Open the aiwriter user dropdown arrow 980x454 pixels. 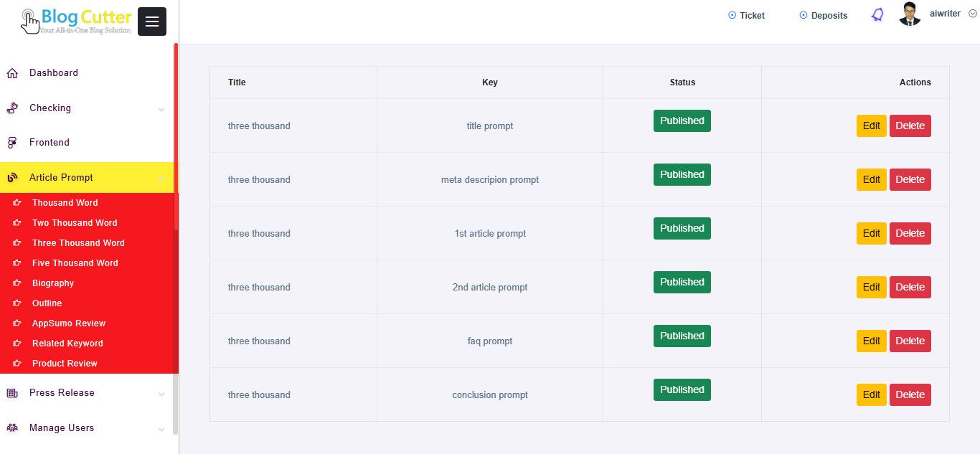coord(972,14)
